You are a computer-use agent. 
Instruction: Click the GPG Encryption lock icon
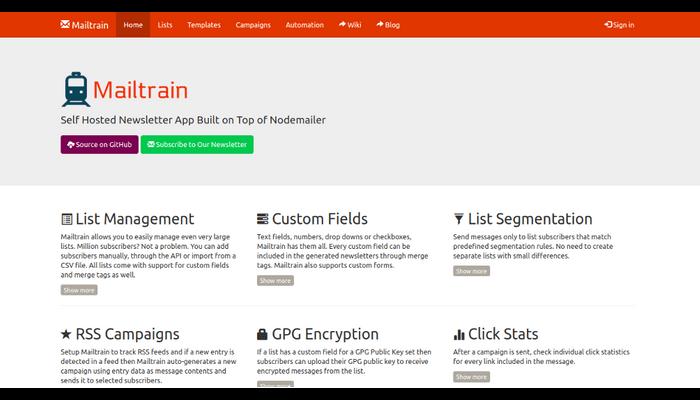point(262,334)
